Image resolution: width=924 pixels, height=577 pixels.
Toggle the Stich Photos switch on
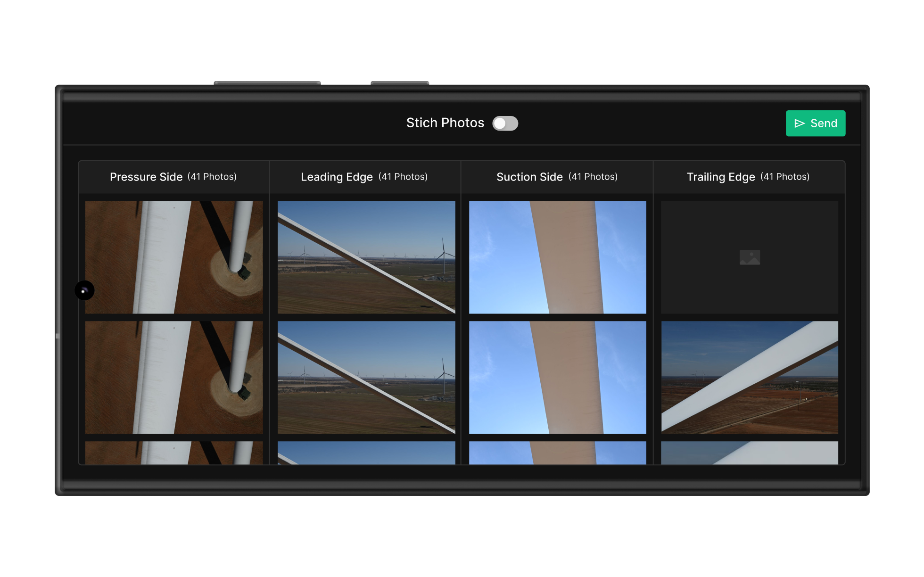(505, 123)
